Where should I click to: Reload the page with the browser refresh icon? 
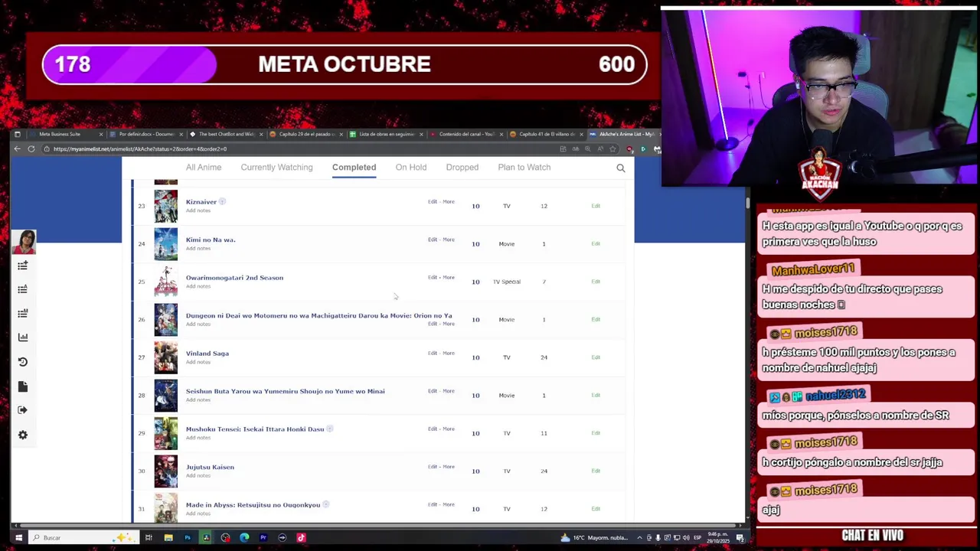[31, 148]
